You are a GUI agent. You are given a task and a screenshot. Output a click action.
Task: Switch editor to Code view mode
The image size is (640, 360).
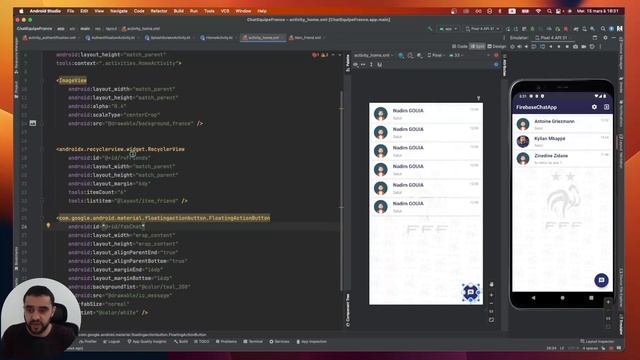[460, 47]
